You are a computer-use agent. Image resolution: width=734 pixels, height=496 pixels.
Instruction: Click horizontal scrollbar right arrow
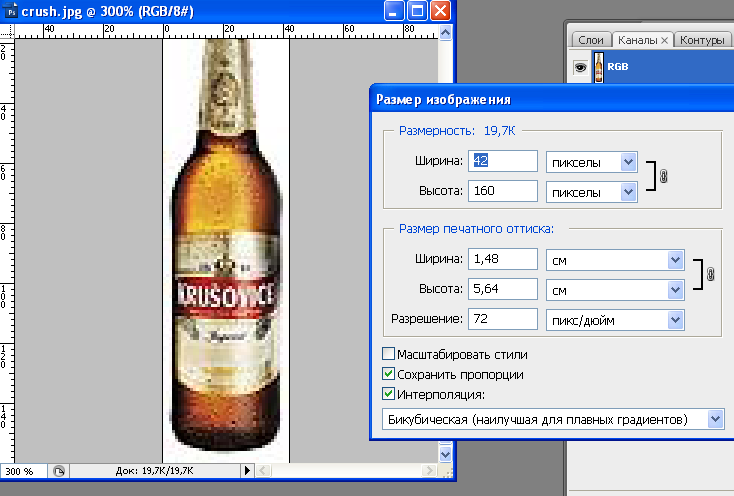429,470
